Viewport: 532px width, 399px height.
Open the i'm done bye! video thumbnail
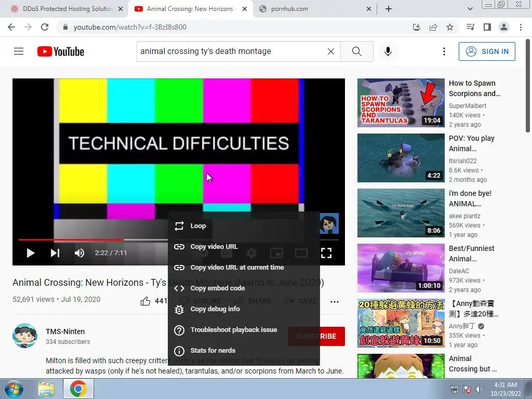tap(401, 212)
